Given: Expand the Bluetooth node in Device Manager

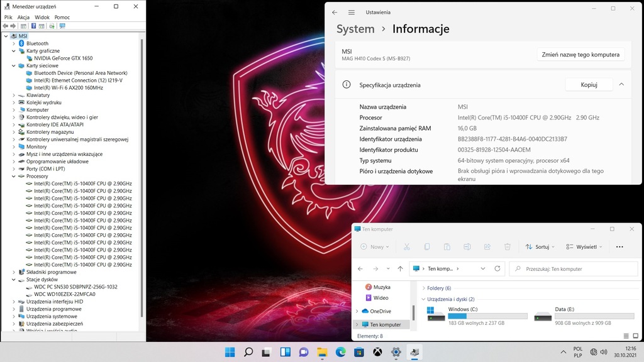Looking at the screenshot, I should (x=14, y=43).
